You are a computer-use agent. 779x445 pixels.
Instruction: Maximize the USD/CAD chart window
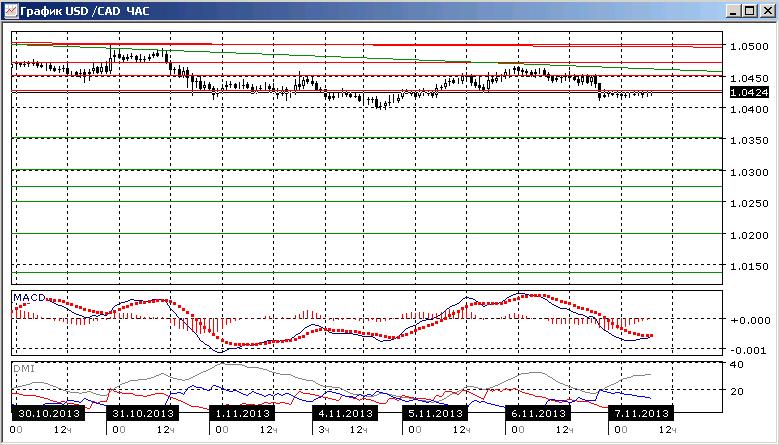coord(750,10)
